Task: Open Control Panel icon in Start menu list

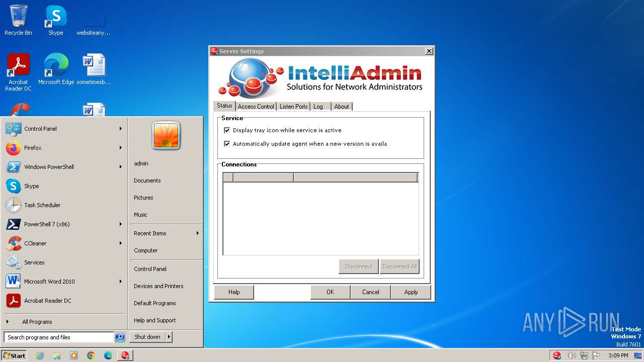Action: (x=13, y=129)
